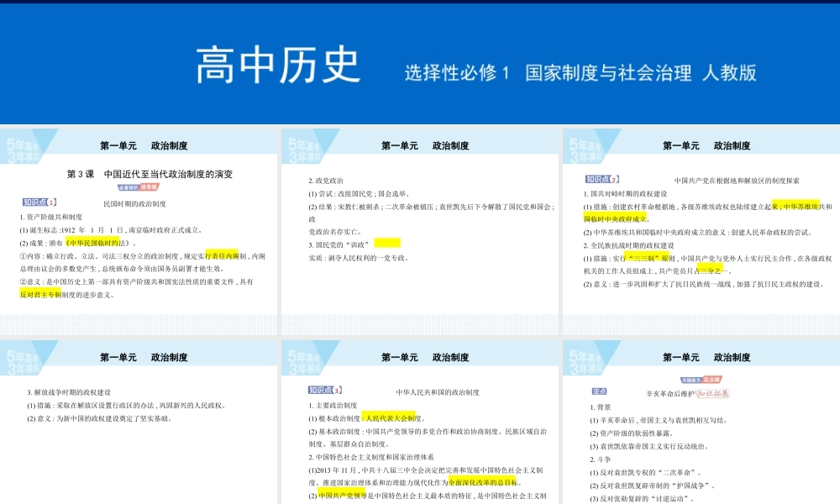The height and width of the screenshot is (504, 840).
Task: Click the line 1. 背景
Action: pyautogui.click(x=601, y=407)
